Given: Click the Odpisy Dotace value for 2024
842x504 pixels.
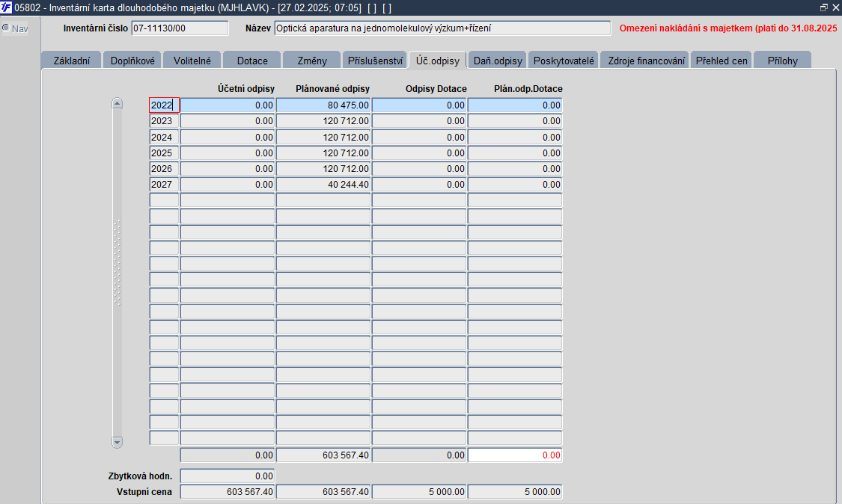Looking at the screenshot, I should tap(419, 137).
